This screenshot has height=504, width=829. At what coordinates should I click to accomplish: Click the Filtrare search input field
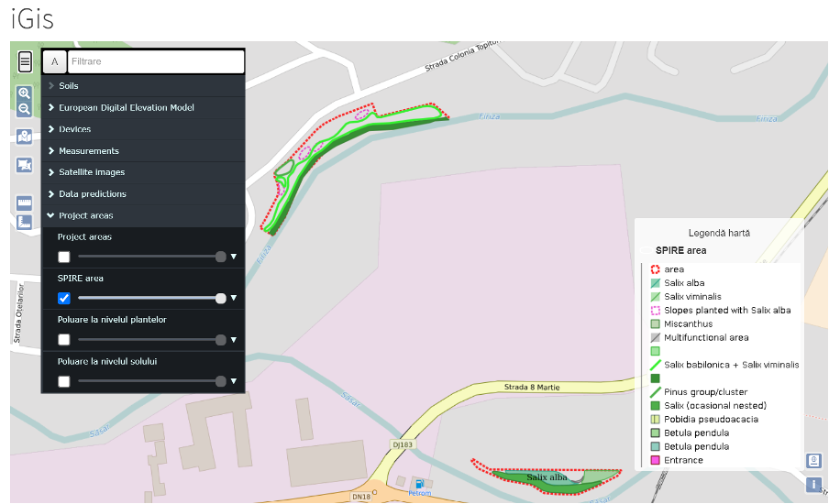click(156, 61)
